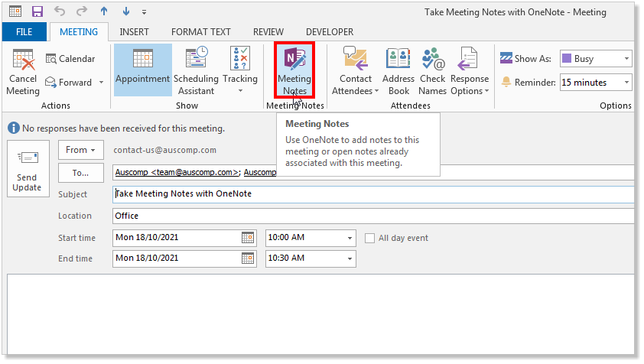Click the No responses received message

pos(124,128)
